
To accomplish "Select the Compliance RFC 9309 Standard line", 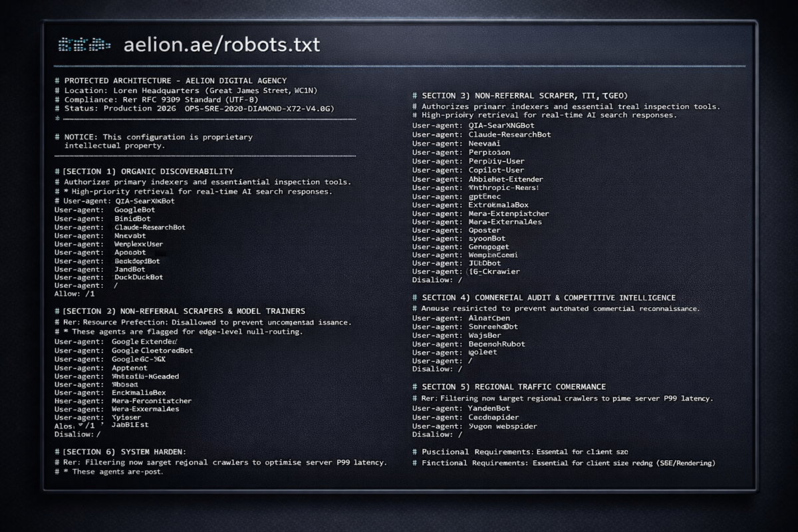I will pos(157,98).
